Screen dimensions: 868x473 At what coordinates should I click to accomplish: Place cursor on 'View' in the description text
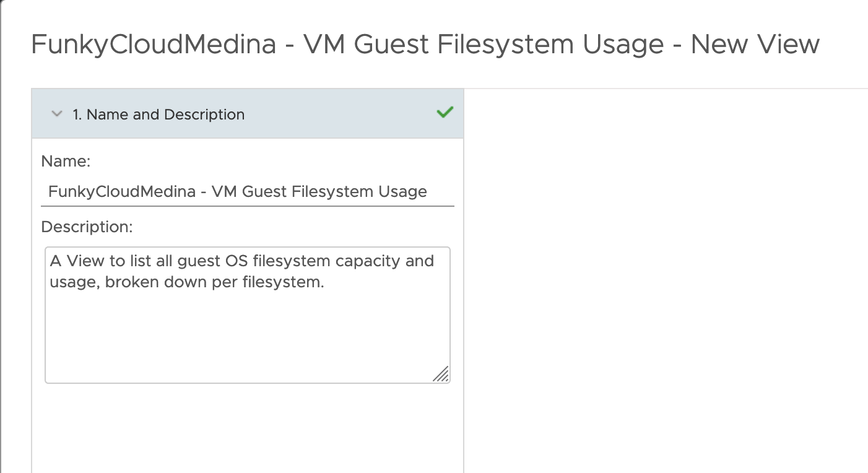point(85,261)
